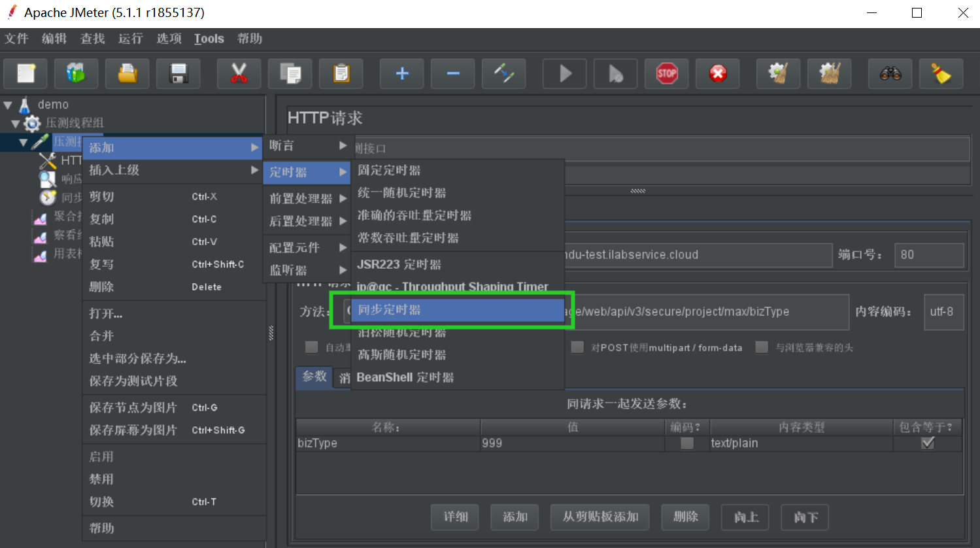Toggle the 自动重定向 checkbox
Image resolution: width=980 pixels, height=548 pixels.
pos(312,347)
